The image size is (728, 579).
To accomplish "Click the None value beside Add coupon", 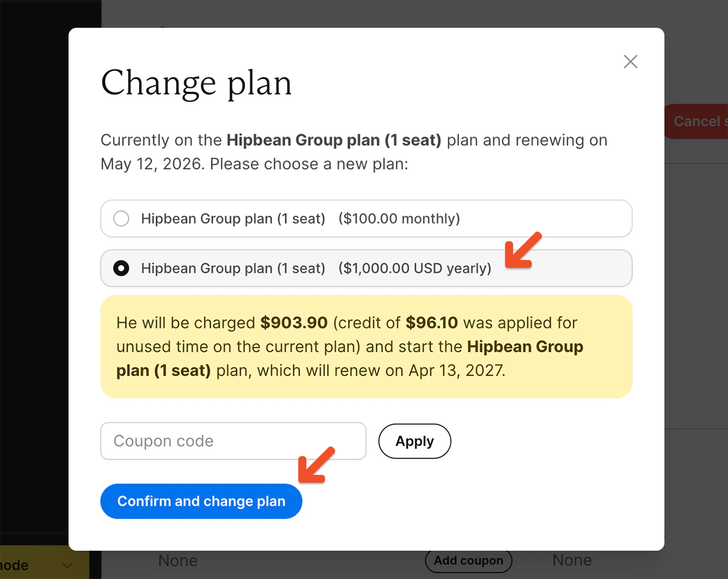I will pos(571,560).
